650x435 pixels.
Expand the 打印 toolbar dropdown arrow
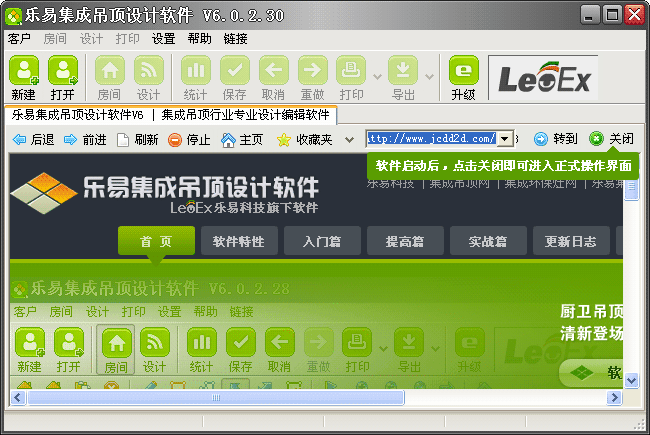377,76
